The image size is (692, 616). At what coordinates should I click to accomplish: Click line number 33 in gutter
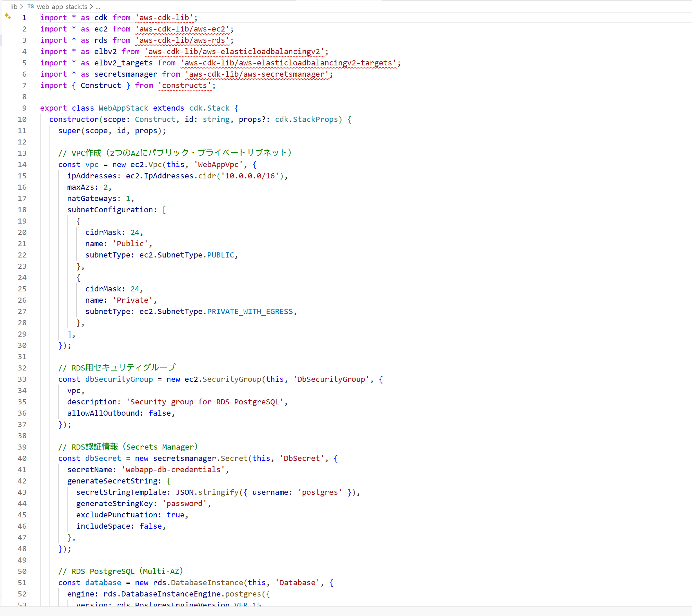(22, 379)
